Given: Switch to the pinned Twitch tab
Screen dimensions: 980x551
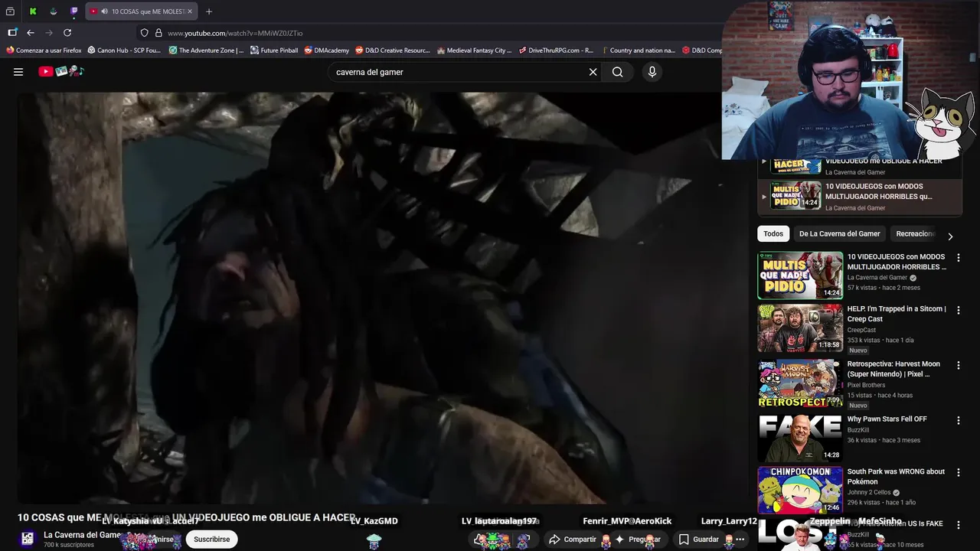Looking at the screenshot, I should (74, 11).
